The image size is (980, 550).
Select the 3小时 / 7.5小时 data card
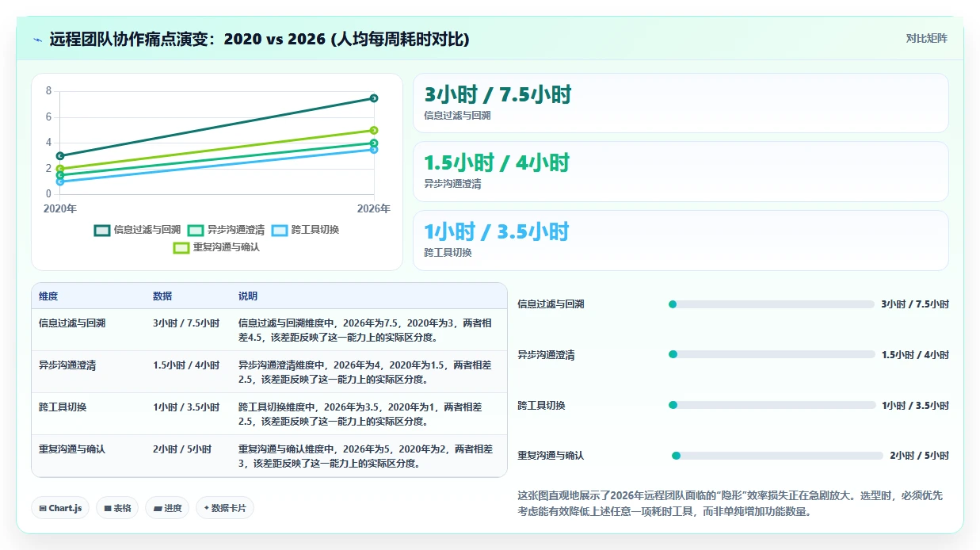click(681, 103)
